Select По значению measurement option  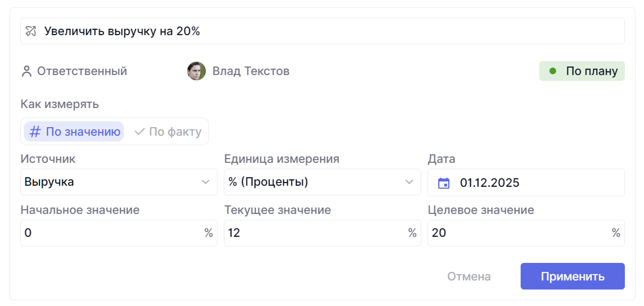(x=74, y=132)
